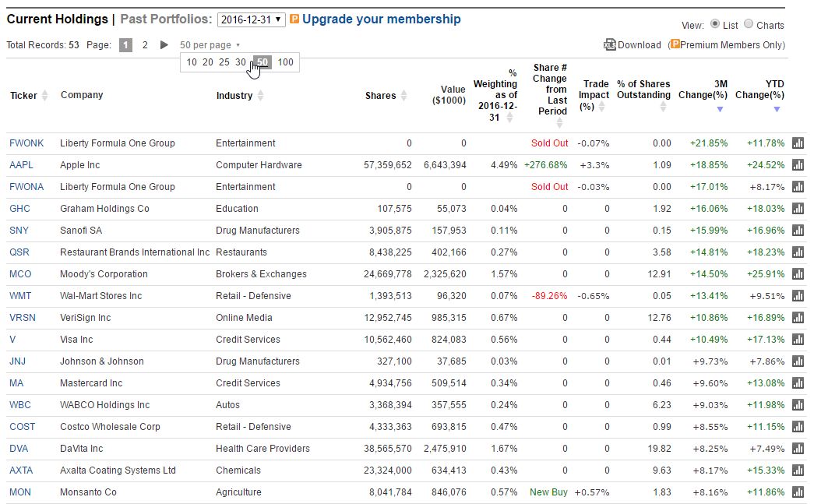Expand the 50 per page selector
The width and height of the screenshot is (814, 504).
pyautogui.click(x=210, y=45)
